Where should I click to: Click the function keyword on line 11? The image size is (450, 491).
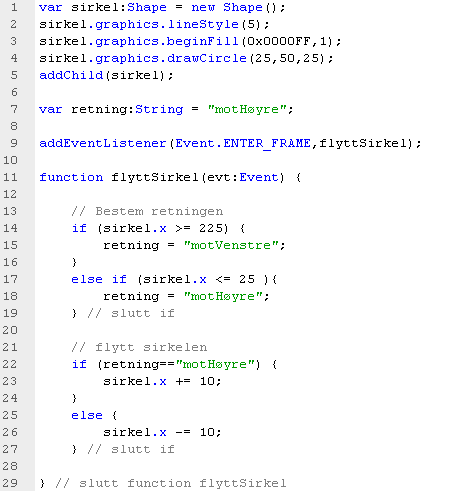[x=71, y=177]
